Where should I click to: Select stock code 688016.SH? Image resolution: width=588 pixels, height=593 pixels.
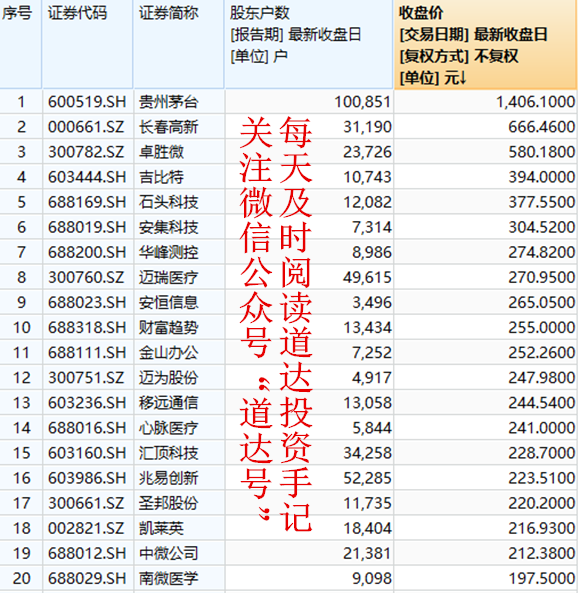tap(87, 428)
